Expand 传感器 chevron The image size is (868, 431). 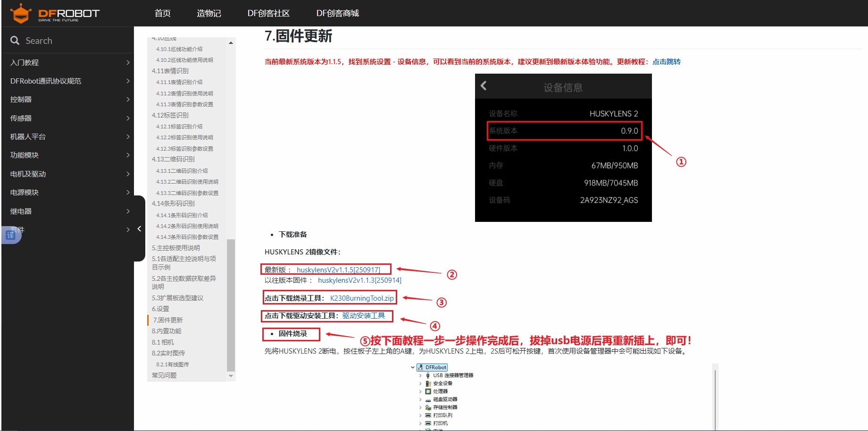click(x=128, y=118)
